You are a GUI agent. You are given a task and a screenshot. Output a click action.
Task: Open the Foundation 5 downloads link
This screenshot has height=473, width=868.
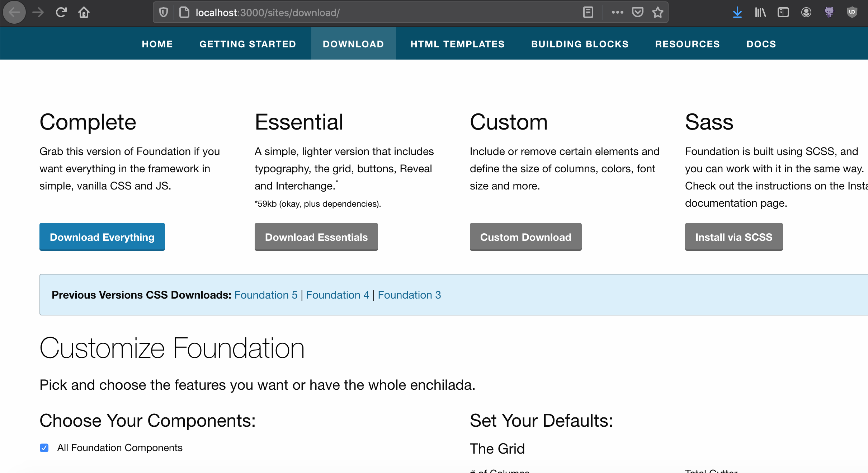point(265,295)
